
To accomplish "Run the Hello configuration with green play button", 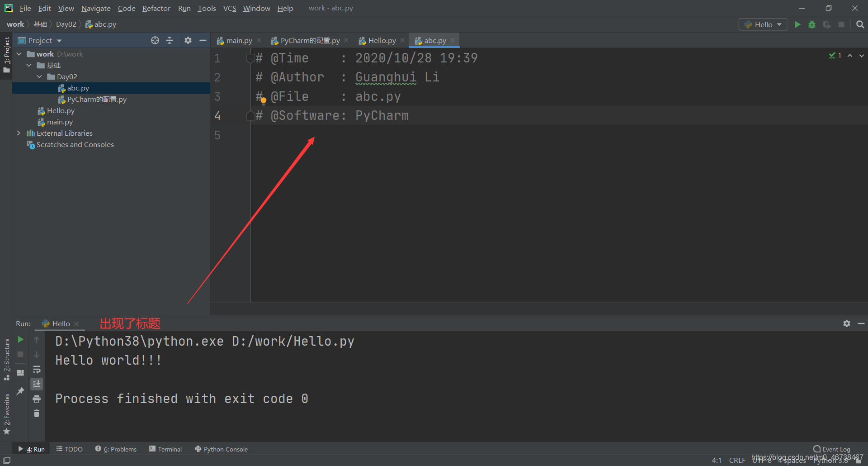I will [x=798, y=24].
